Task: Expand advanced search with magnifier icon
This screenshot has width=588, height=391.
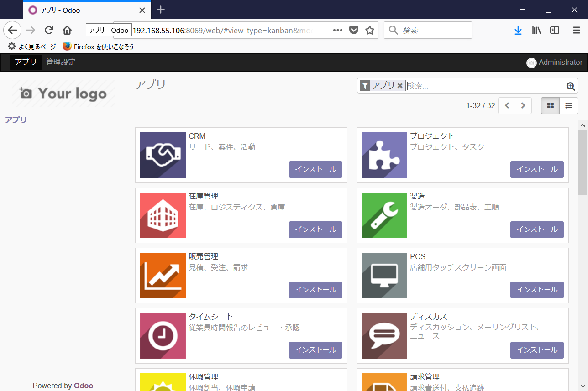Action: click(570, 85)
